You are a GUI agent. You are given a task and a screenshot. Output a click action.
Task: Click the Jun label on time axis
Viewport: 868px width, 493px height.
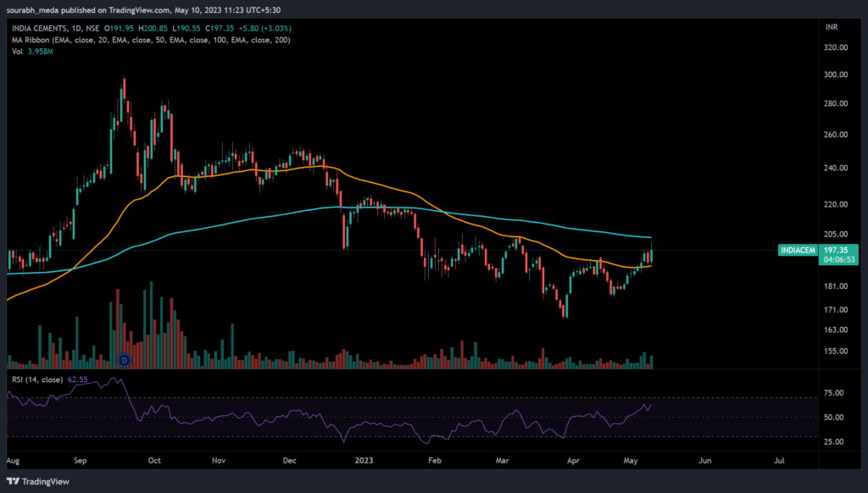(x=704, y=460)
